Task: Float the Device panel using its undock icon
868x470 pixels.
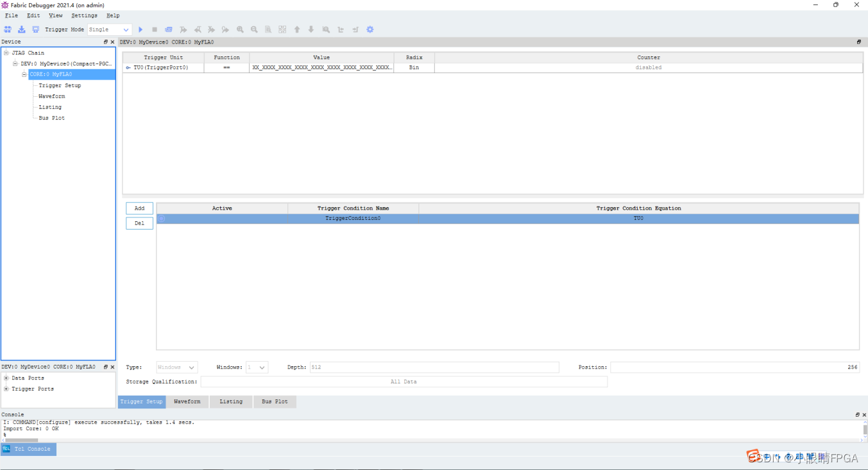Action: pyautogui.click(x=106, y=42)
